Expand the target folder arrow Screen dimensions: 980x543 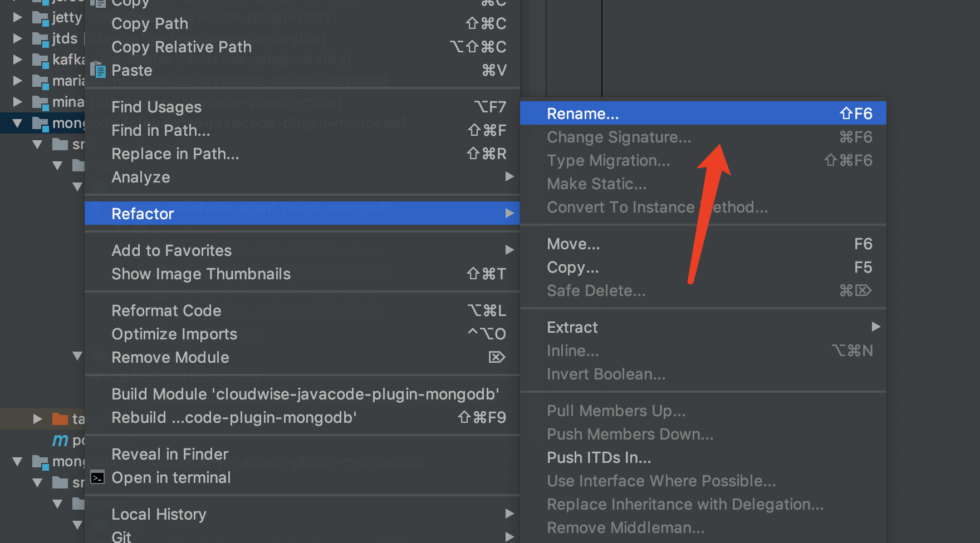tap(38, 418)
